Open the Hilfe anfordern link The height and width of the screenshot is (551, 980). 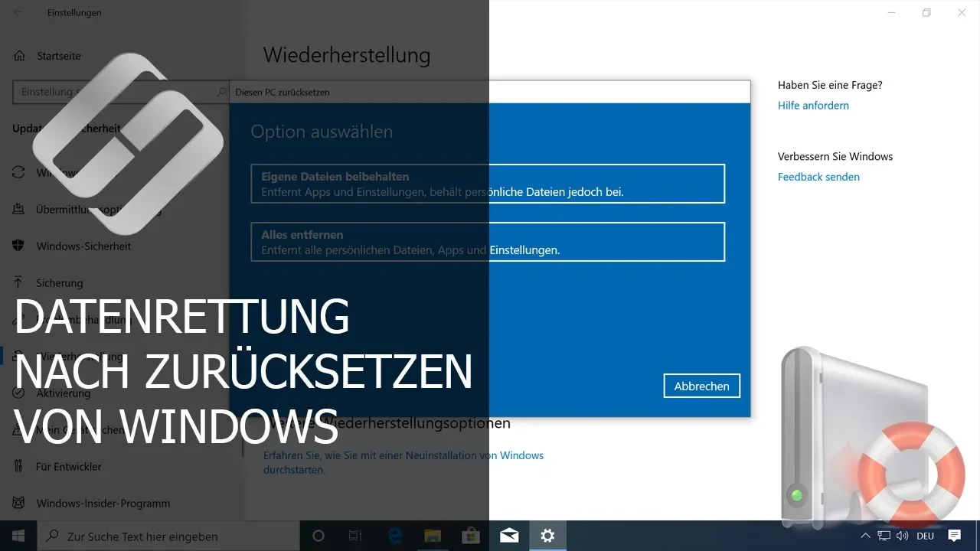[x=813, y=106]
